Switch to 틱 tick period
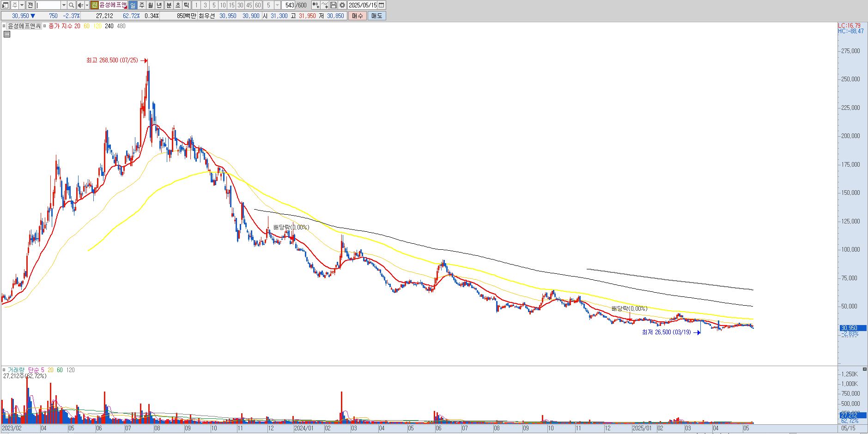Screen dimensions: 868x434 coord(186,5)
